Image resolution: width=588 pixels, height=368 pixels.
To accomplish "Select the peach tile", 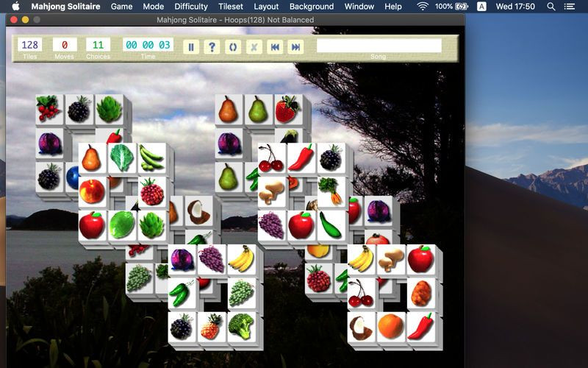I will pos(93,192).
